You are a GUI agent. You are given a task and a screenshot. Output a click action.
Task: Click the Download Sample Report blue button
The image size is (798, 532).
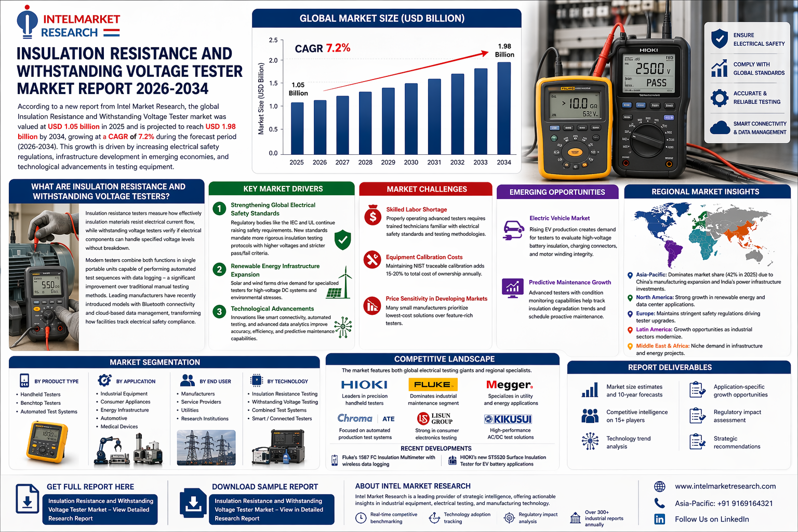[x=269, y=510]
